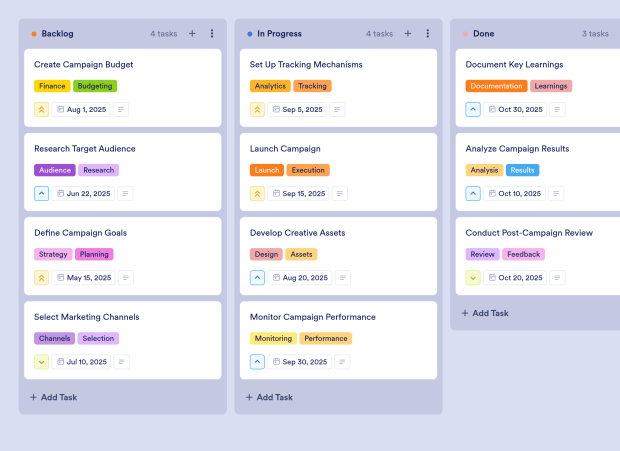Click the Backlog column title
The image size is (620, 451).
click(x=57, y=34)
